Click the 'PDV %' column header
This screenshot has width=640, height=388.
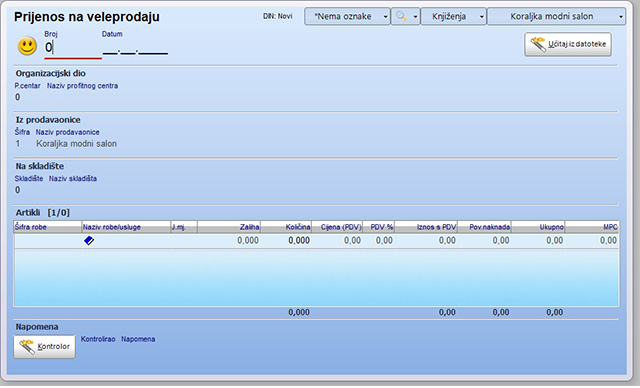tap(378, 227)
